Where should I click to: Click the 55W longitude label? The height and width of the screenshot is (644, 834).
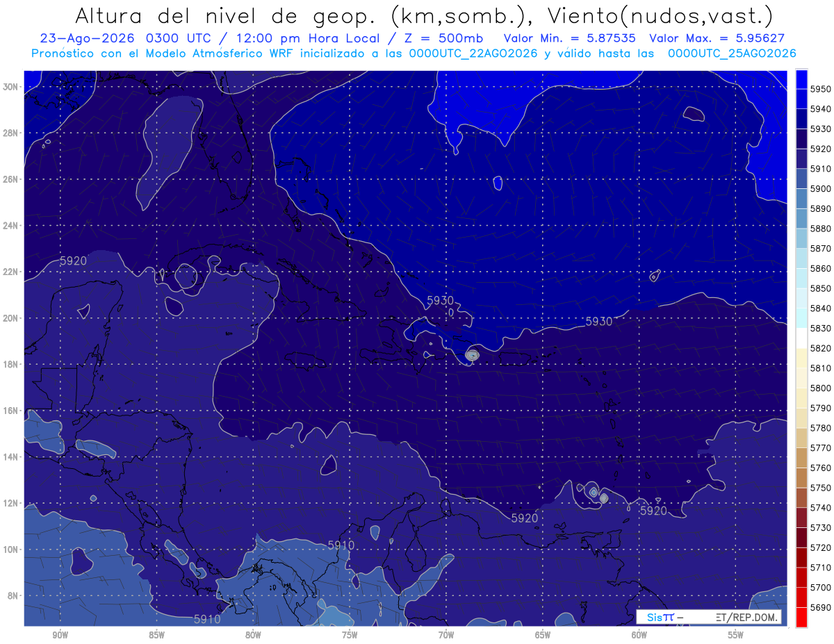click(x=736, y=635)
